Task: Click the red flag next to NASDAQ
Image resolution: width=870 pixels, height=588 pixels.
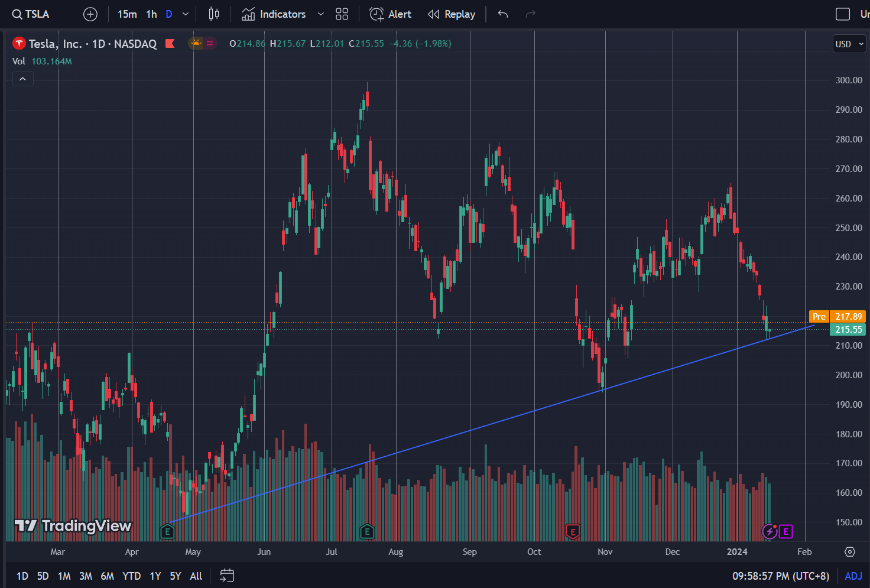Action: (x=170, y=44)
